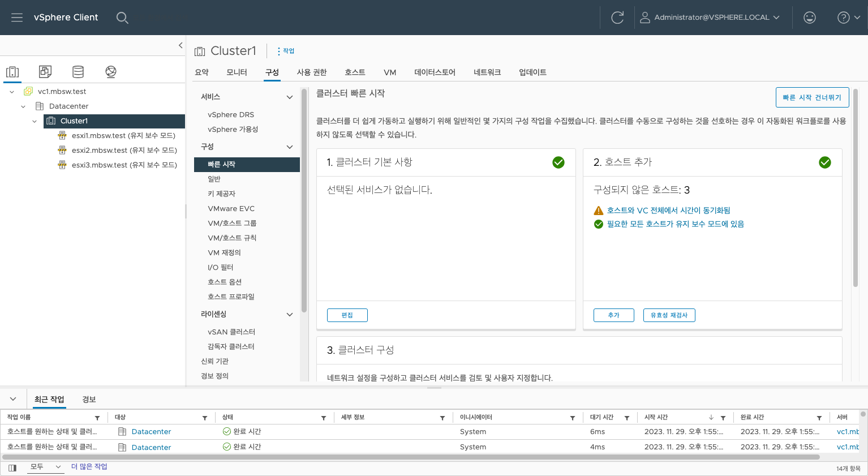Open the 모니터 tab

[237, 72]
